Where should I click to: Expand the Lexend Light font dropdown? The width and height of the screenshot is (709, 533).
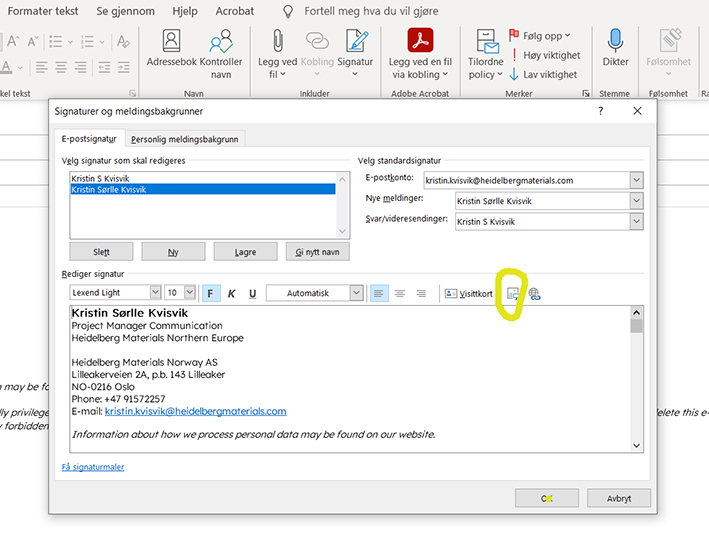point(155,293)
